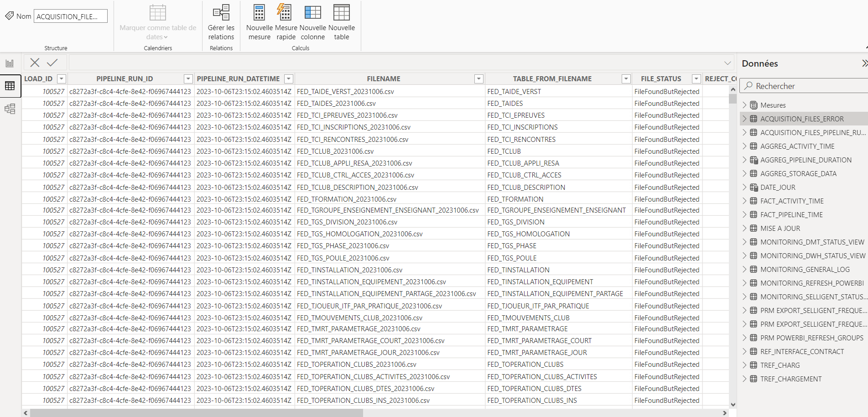
Task: Cancel the formula with the X icon
Action: [35, 63]
